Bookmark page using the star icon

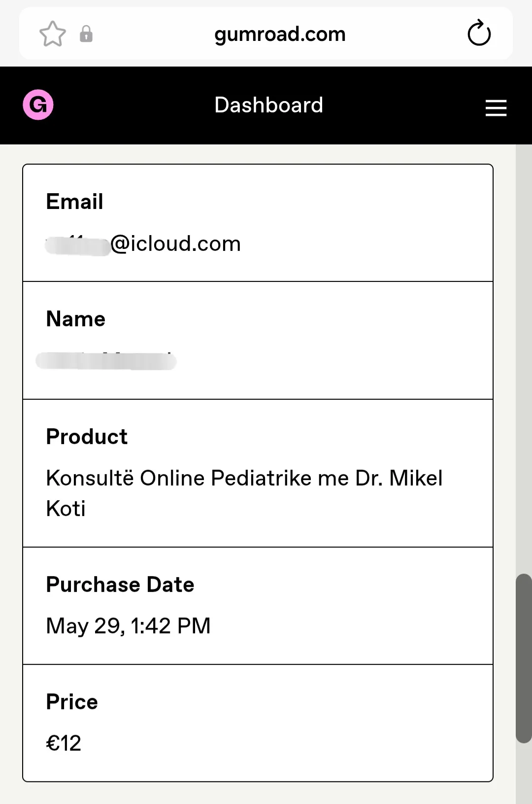point(52,34)
